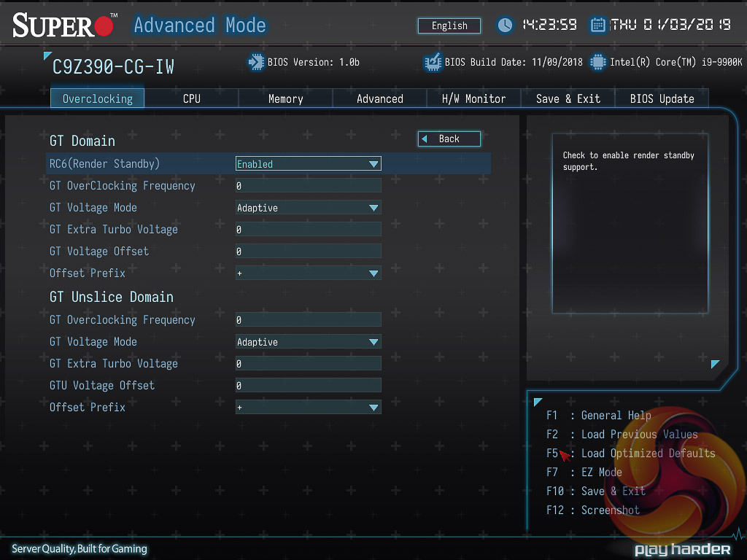Select GT Domain OverClocking Frequency field

(309, 186)
